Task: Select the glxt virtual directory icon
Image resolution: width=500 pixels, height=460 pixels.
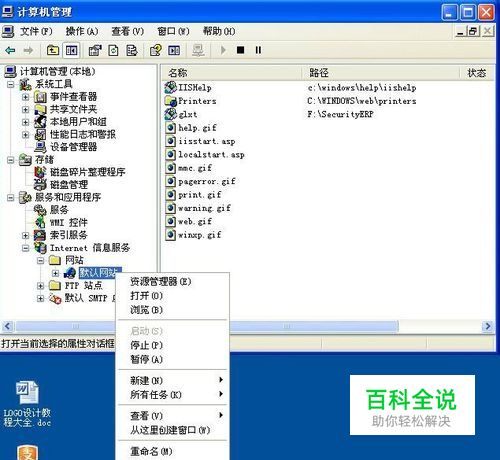Action: (170, 114)
